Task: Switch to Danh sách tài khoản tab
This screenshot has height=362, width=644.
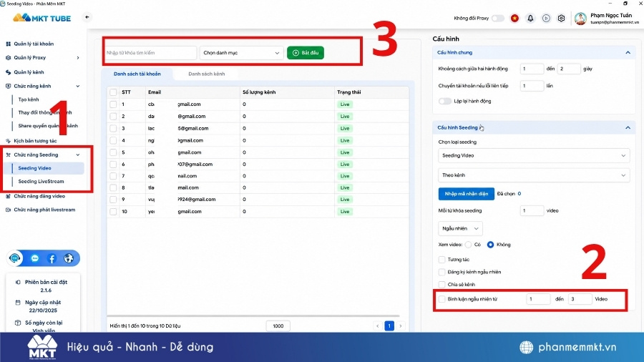Action: (x=137, y=74)
